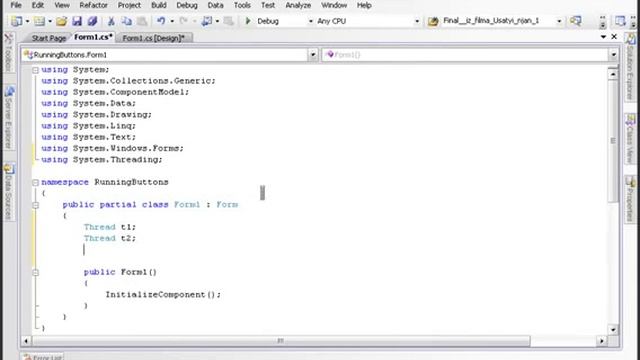The height and width of the screenshot is (360, 640).
Task: Click the horizontal scrollbar left arrow
Action: tap(26, 340)
